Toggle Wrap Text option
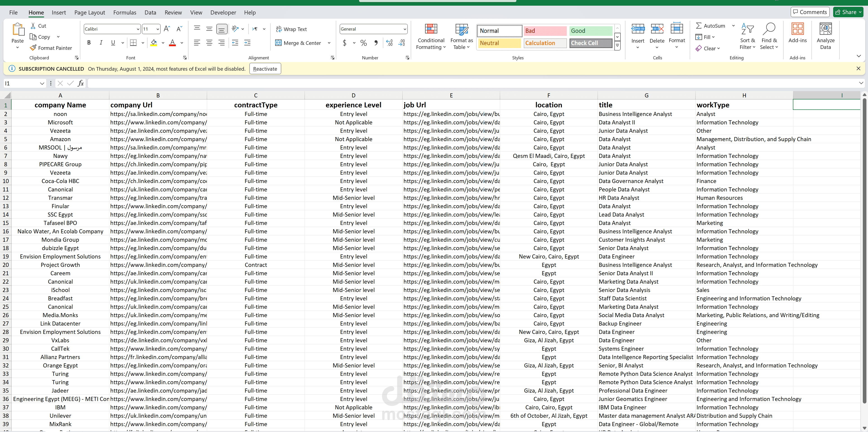Image resolution: width=868 pixels, height=432 pixels. [x=291, y=29]
